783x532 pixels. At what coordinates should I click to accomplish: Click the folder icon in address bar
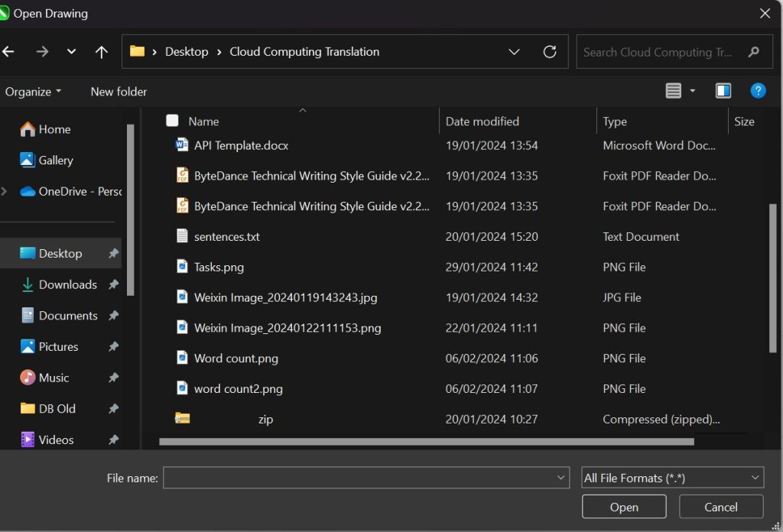point(137,51)
